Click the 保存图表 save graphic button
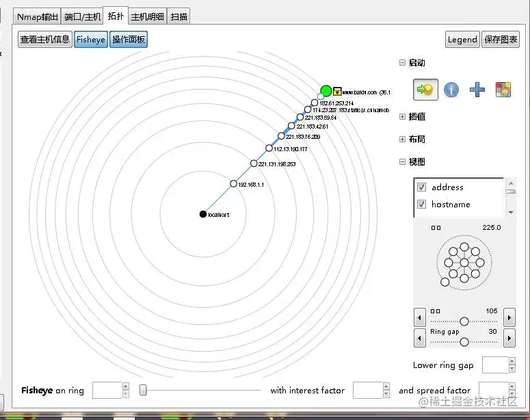The width and height of the screenshot is (530, 420). point(501,40)
